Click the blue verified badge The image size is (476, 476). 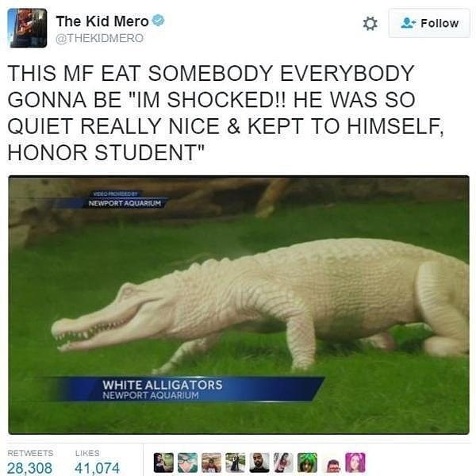[158, 20]
